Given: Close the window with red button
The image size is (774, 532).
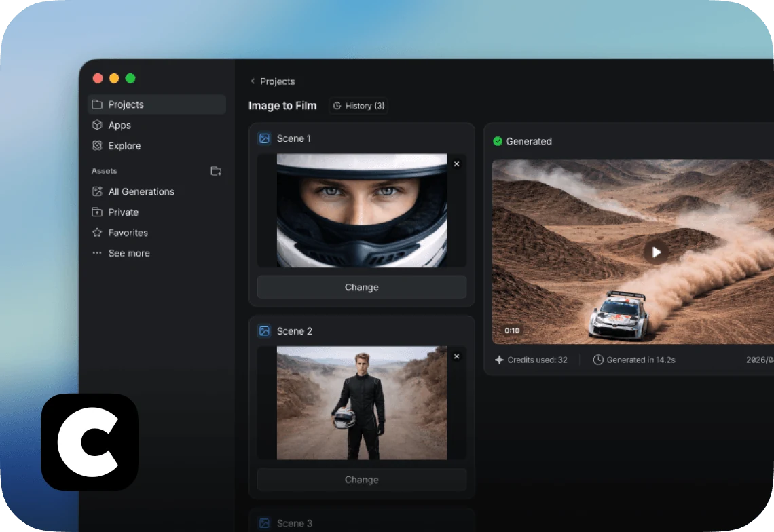Looking at the screenshot, I should (x=98, y=78).
